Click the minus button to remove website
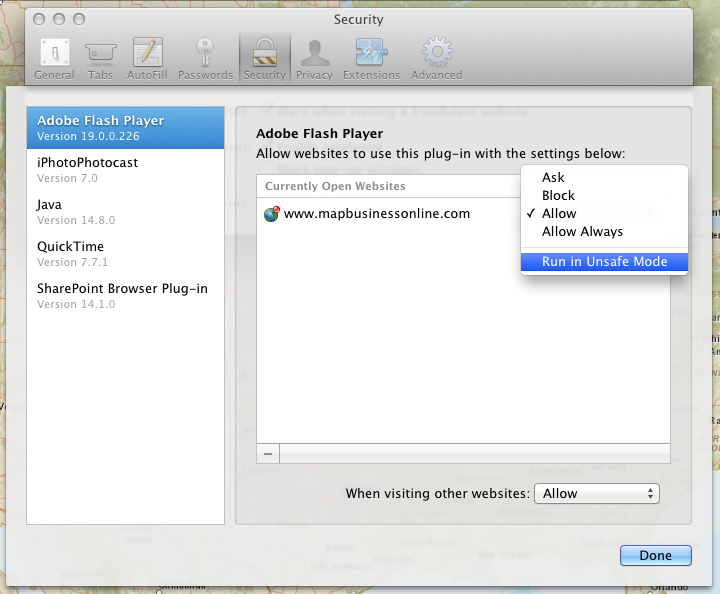 pyautogui.click(x=268, y=454)
